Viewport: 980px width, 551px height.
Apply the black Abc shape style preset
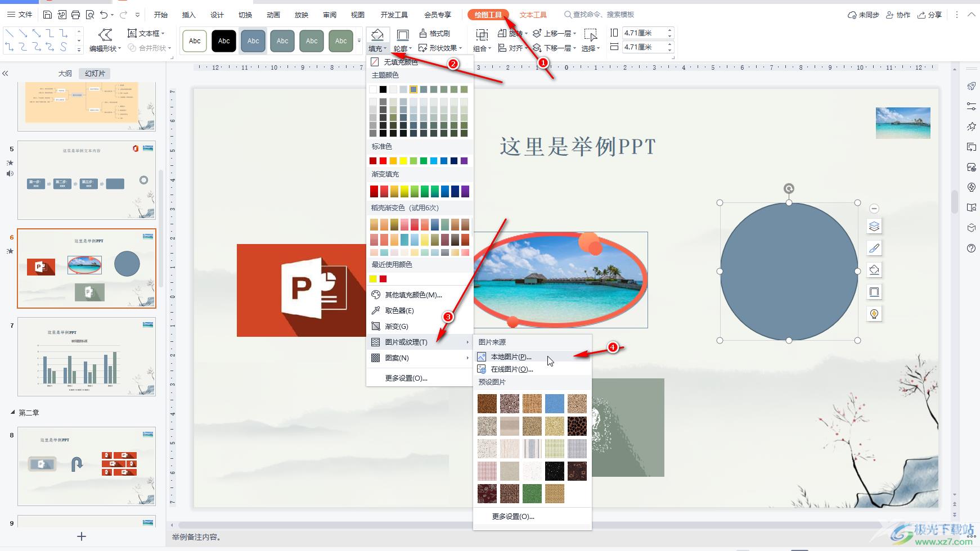[224, 41]
